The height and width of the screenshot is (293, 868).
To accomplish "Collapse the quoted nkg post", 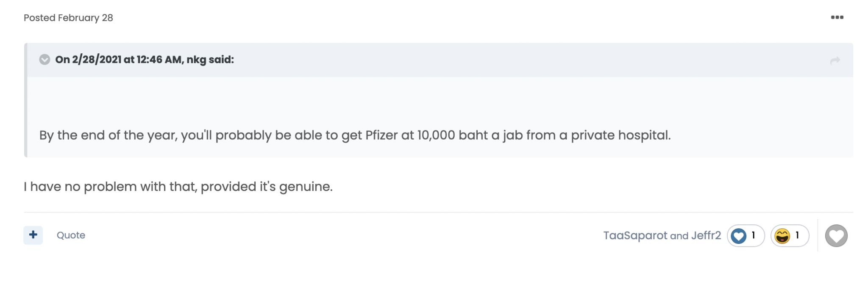I will (x=45, y=60).
